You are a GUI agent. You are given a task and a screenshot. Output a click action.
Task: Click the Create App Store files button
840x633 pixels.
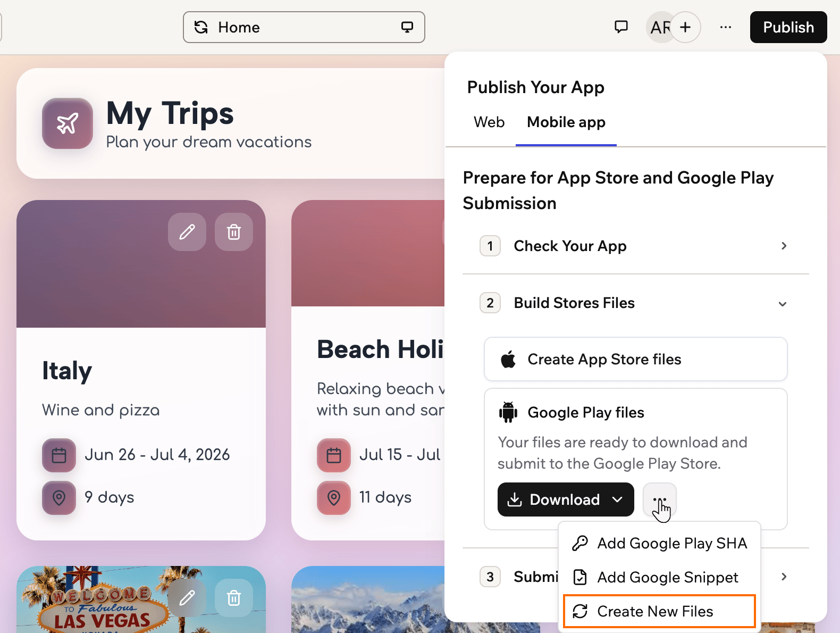click(636, 359)
